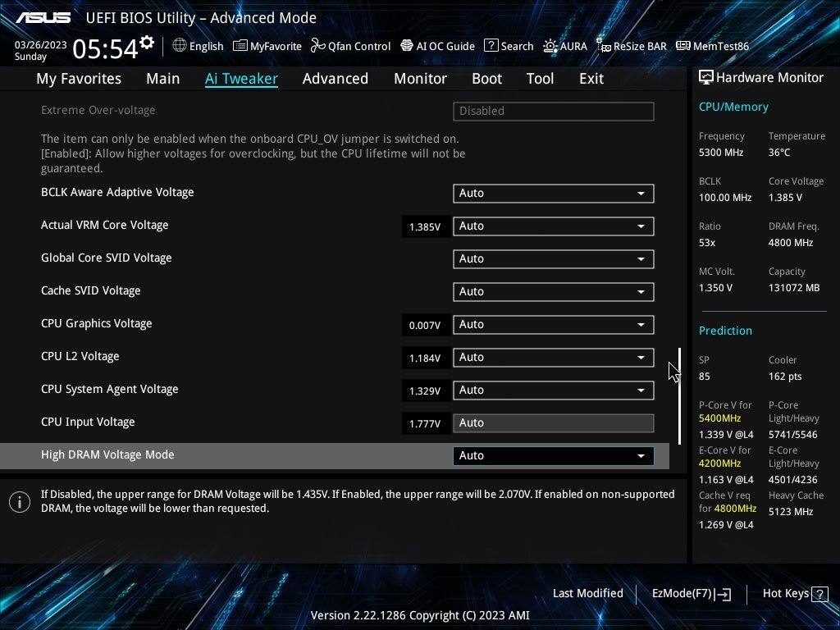The image size is (840, 630).
Task: Switch to My Favorites tab
Action: click(79, 79)
